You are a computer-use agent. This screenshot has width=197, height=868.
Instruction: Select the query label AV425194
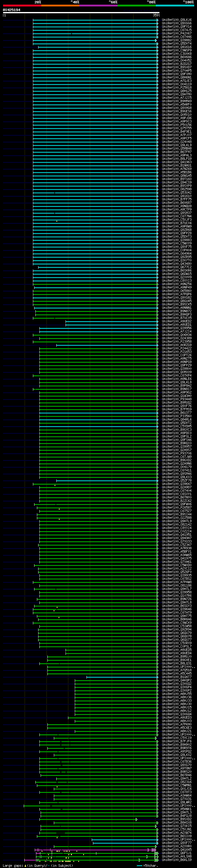click(x=11, y=10)
